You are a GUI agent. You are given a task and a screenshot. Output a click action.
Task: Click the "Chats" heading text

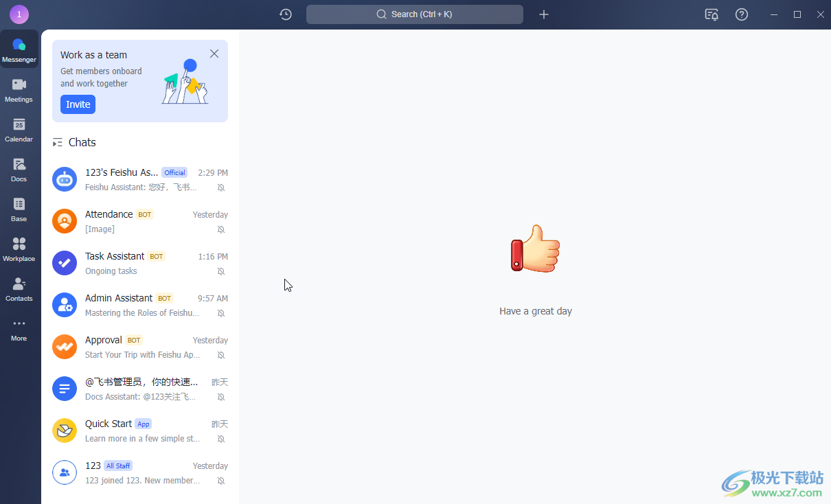[x=82, y=143]
